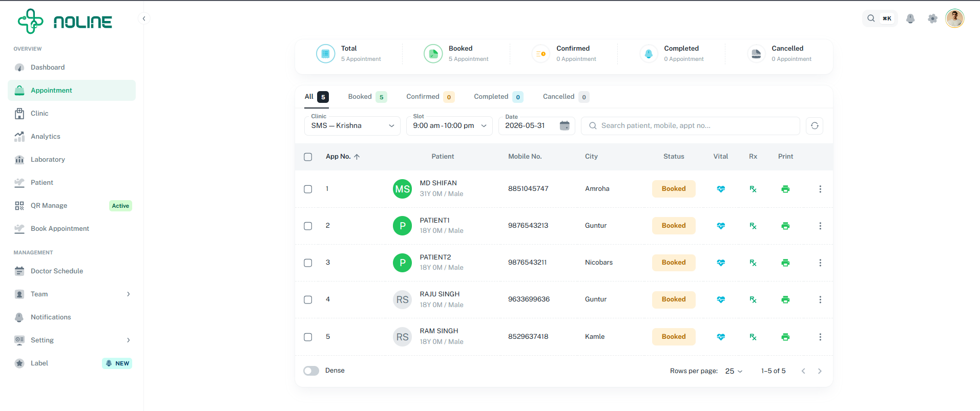Check the box for appointment 5

(x=308, y=337)
